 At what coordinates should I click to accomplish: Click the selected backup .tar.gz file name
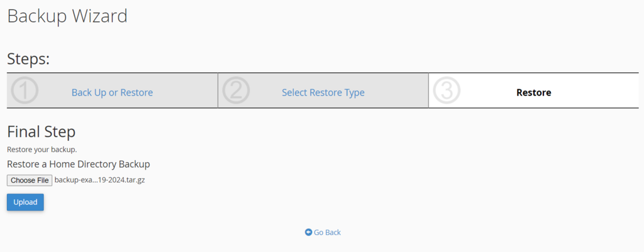tap(99, 180)
